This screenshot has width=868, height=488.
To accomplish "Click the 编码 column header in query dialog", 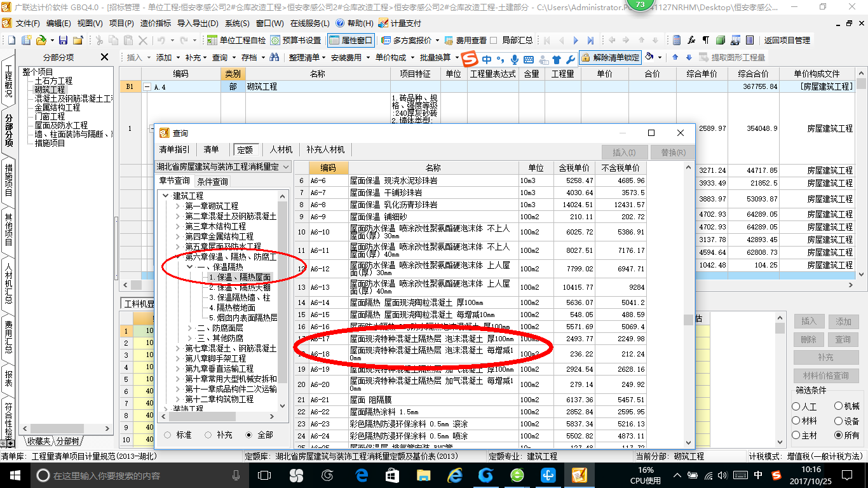I will pos(328,168).
